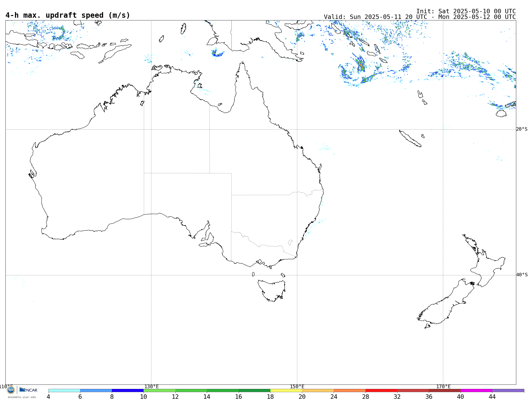Click the dark blue 8-10 color swatch
532x400 pixels.
tap(128, 390)
